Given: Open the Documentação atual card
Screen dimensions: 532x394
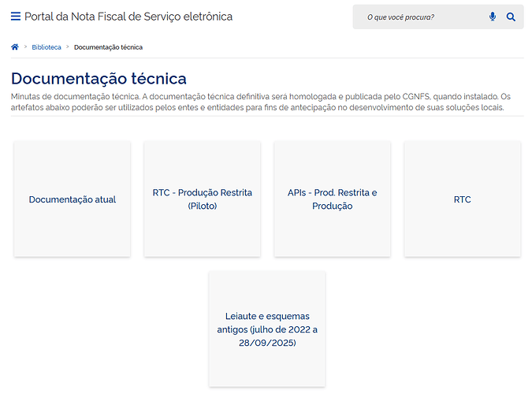Looking at the screenshot, I should click(73, 199).
